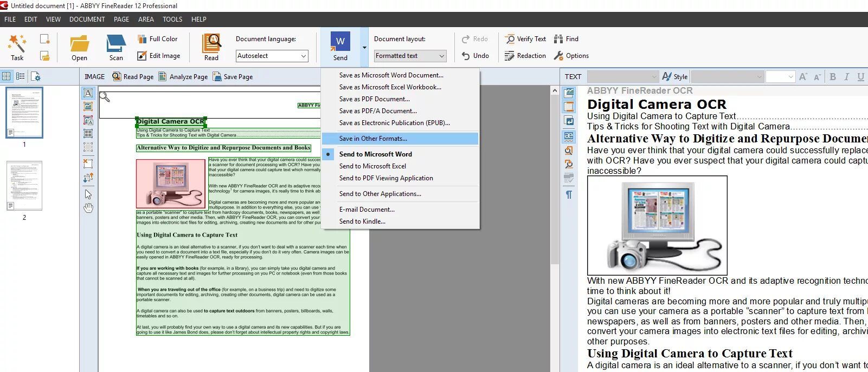Switch pages pane to thumbnails view

pos(7,76)
